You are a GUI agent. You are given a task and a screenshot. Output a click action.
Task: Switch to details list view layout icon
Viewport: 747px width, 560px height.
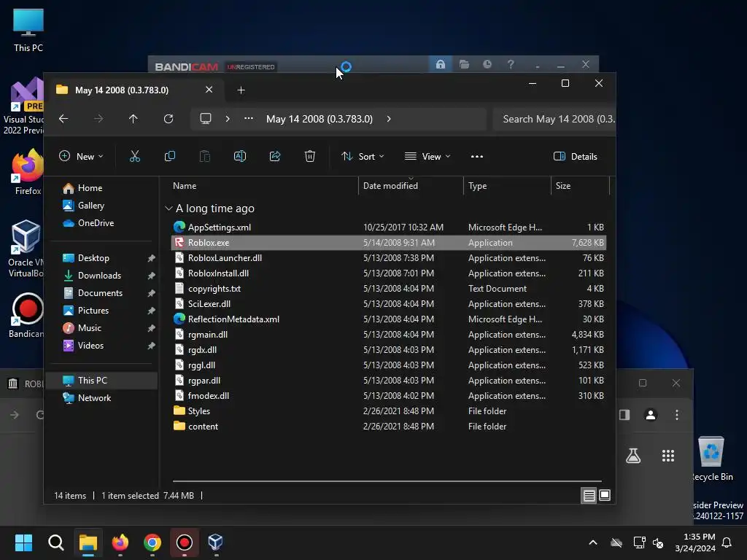tap(589, 495)
